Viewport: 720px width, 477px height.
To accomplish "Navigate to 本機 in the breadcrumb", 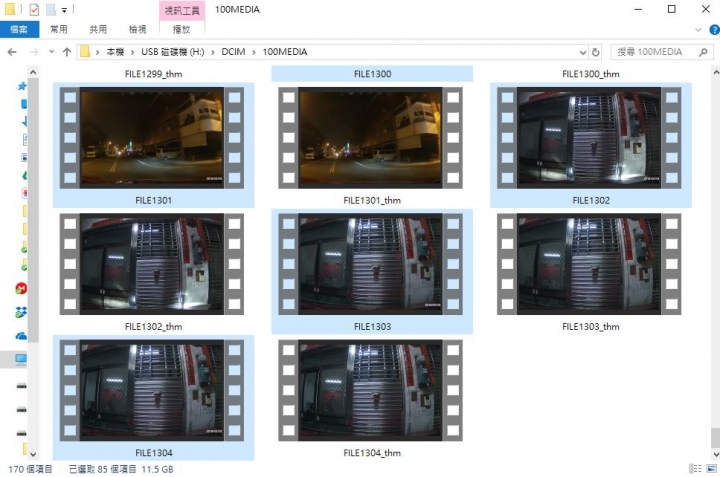I will tap(115, 52).
